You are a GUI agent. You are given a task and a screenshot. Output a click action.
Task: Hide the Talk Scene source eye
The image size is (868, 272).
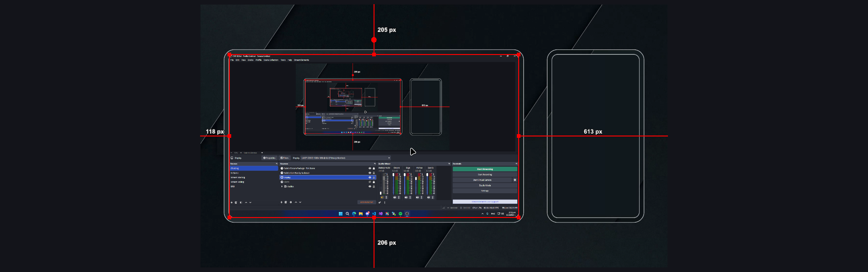(370, 169)
